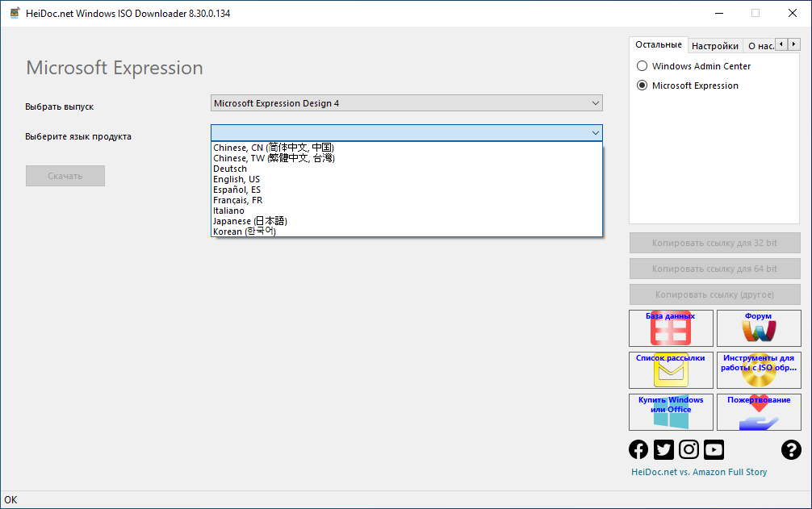
Task: Click the question mark help icon
Action: (x=791, y=449)
